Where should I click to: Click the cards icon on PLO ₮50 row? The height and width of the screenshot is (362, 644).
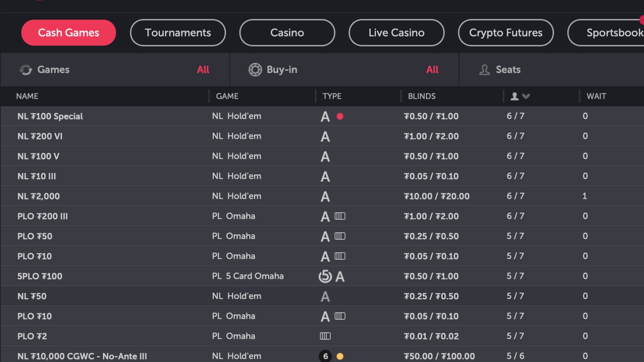click(340, 236)
